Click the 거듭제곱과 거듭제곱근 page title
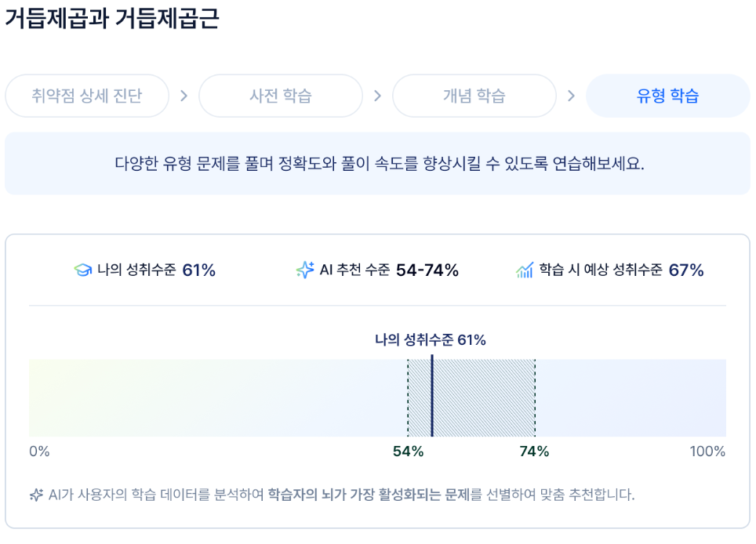 [x=112, y=19]
